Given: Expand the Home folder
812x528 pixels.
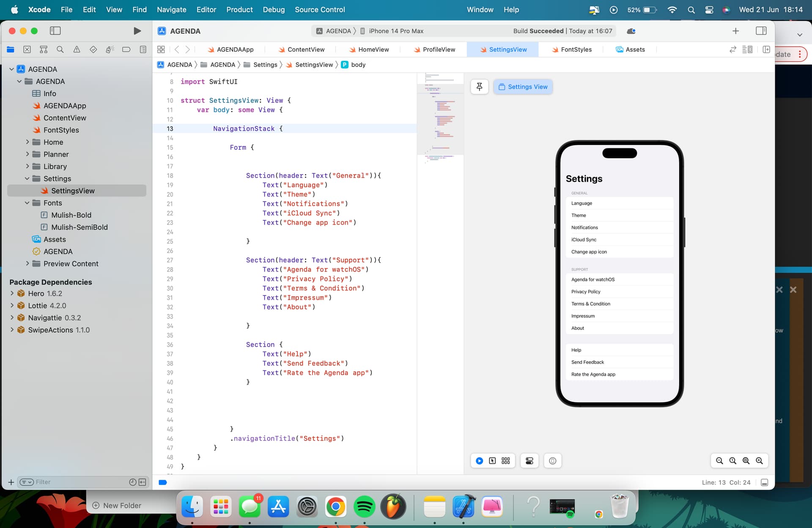Looking at the screenshot, I should tap(27, 142).
